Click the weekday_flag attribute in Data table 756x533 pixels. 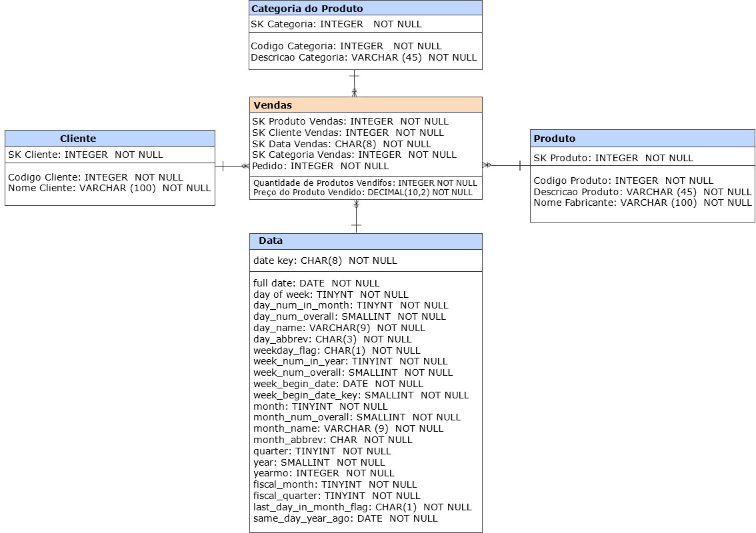(x=336, y=350)
